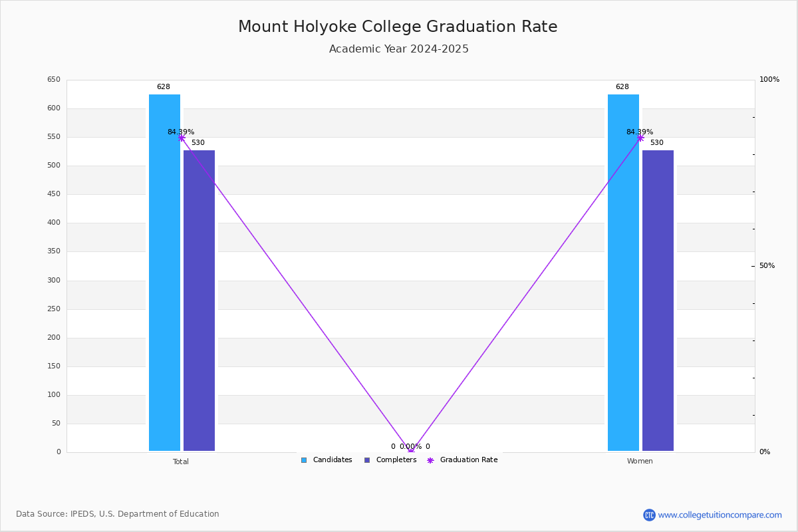
Task: Select the Women Candidates blue bar
Action: point(623,273)
